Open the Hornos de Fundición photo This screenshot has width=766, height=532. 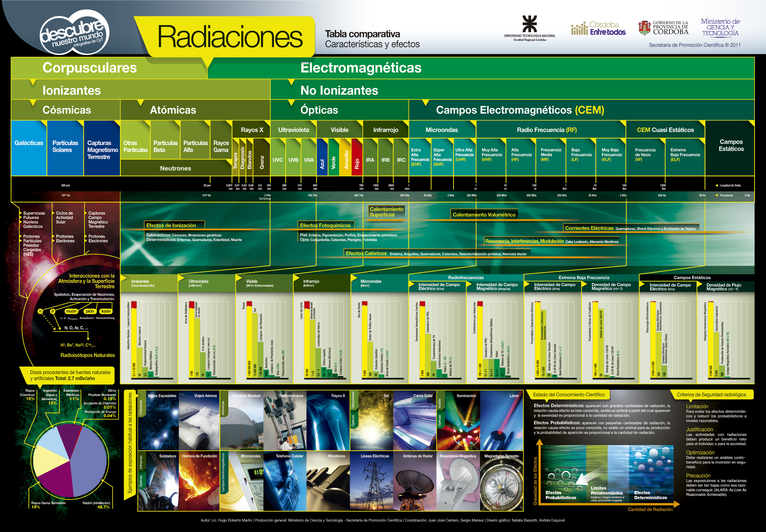[x=199, y=481]
